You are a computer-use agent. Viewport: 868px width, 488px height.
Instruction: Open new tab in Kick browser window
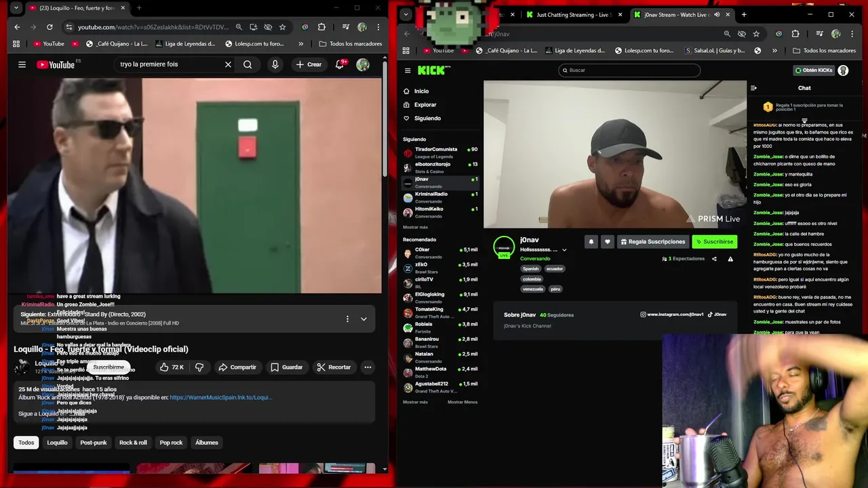click(744, 14)
